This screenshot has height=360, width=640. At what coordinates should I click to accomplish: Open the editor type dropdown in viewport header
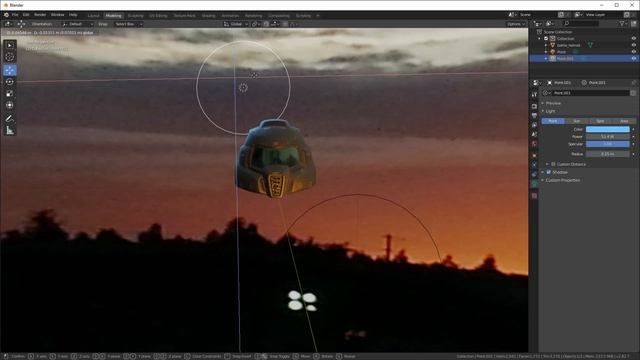click(8, 24)
